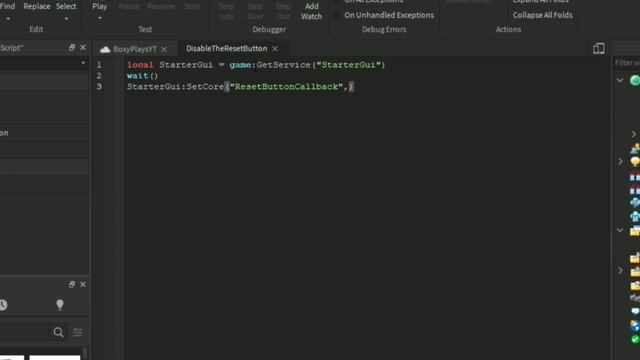Open the Play mode dropdown arrow
The height and width of the screenshot is (360, 640).
tap(100, 18)
